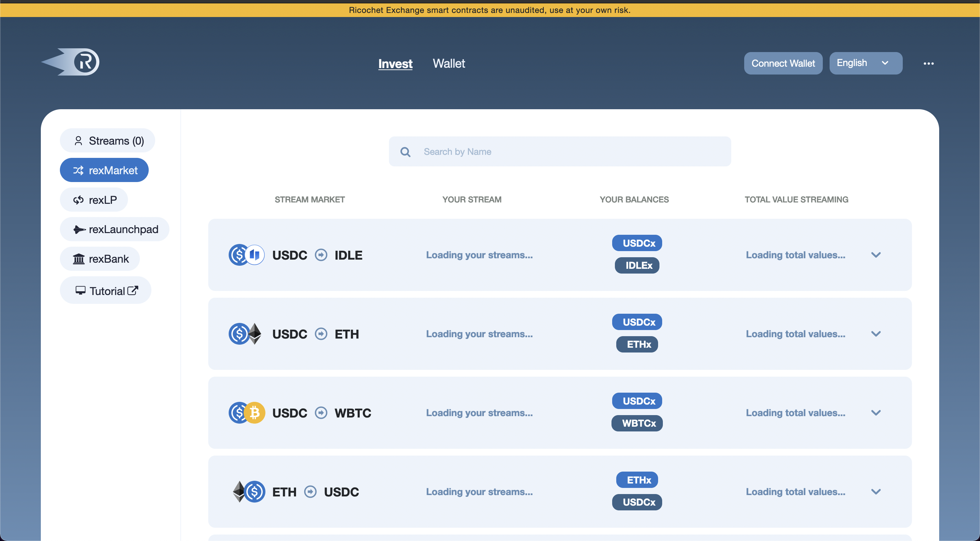Expand the USDC to WBTC market row
The width and height of the screenshot is (980, 541).
[876, 412]
